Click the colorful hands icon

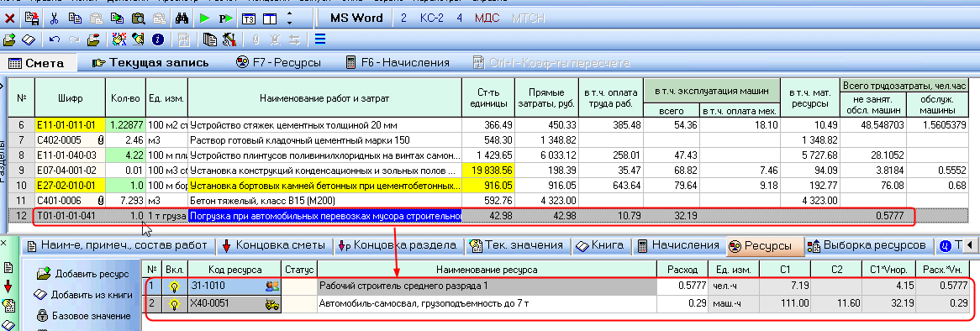point(119,39)
